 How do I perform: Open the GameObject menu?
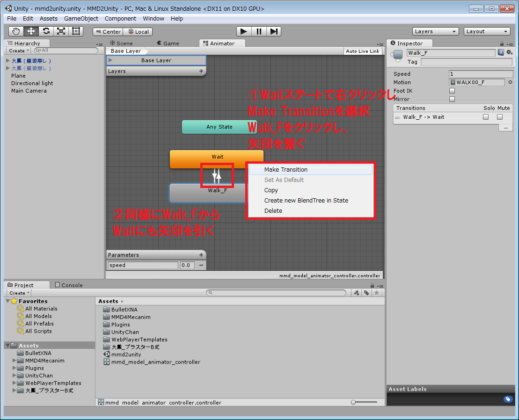[81, 19]
